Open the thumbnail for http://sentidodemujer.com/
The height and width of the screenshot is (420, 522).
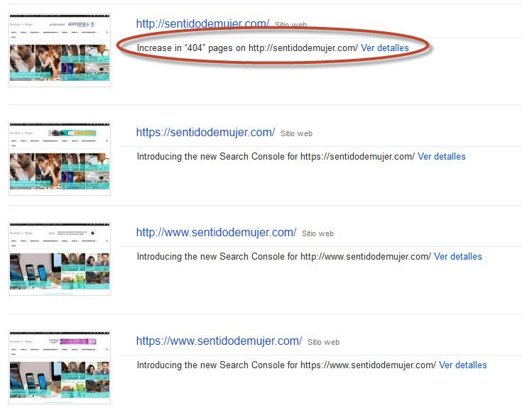pos(60,50)
